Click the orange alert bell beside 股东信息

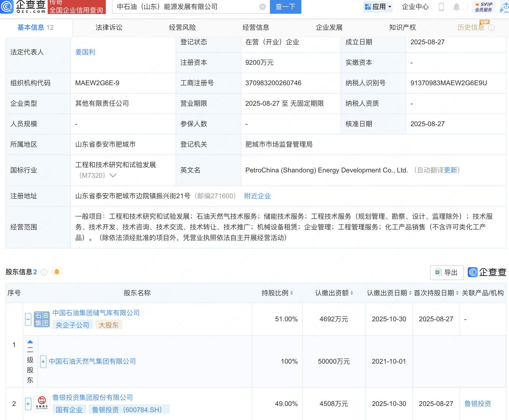(x=57, y=271)
